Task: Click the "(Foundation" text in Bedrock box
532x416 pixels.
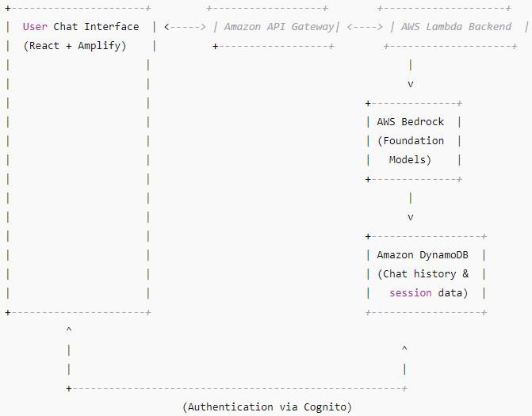Action: 411,140
